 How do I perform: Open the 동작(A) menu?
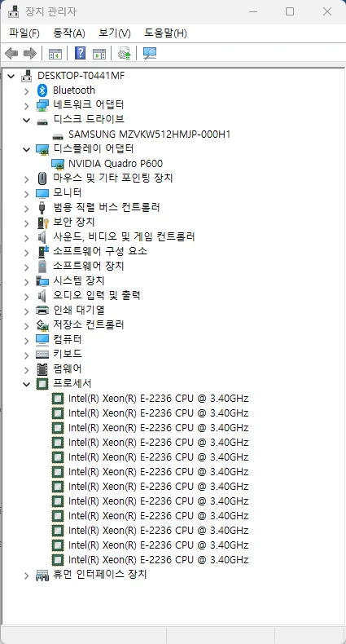point(69,33)
